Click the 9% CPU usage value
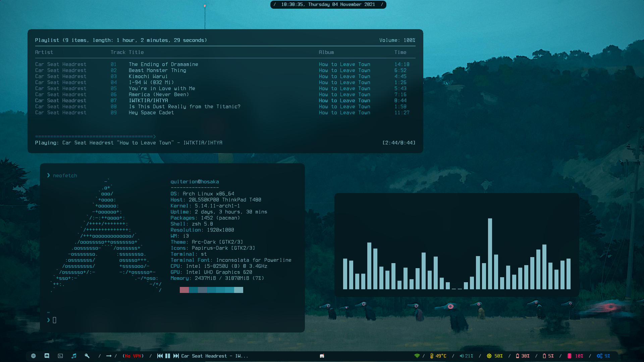Image resolution: width=644 pixels, height=362 pixels. click(607, 356)
